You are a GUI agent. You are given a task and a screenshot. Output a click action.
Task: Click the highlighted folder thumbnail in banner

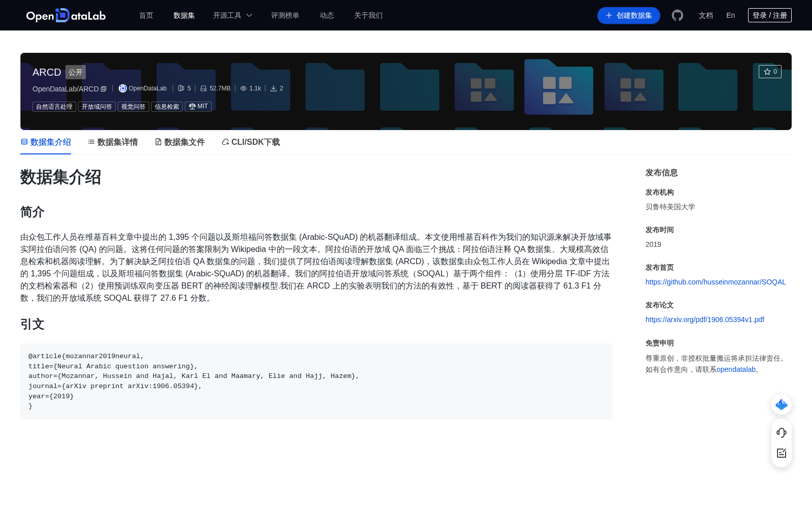[x=559, y=87]
